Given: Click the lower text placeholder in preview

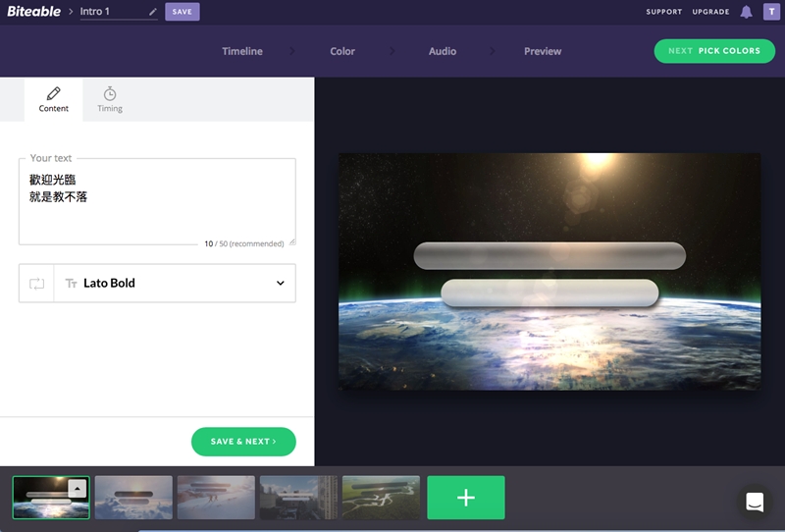Looking at the screenshot, I should coord(549,293).
